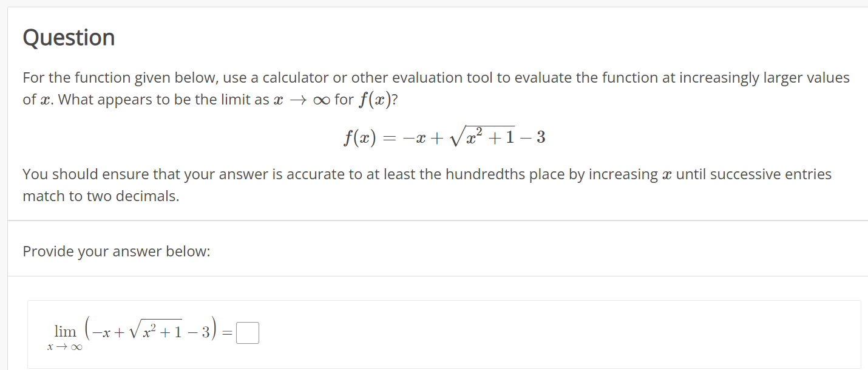868x370 pixels.
Task: Select the empty answer box after the equals sign
Action: (248, 332)
